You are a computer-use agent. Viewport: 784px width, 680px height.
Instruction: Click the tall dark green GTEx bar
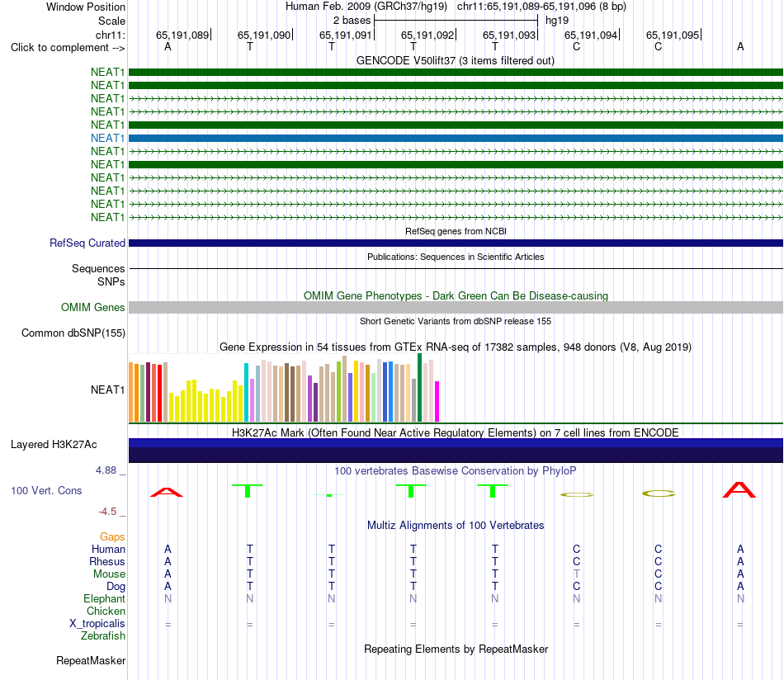click(420, 388)
